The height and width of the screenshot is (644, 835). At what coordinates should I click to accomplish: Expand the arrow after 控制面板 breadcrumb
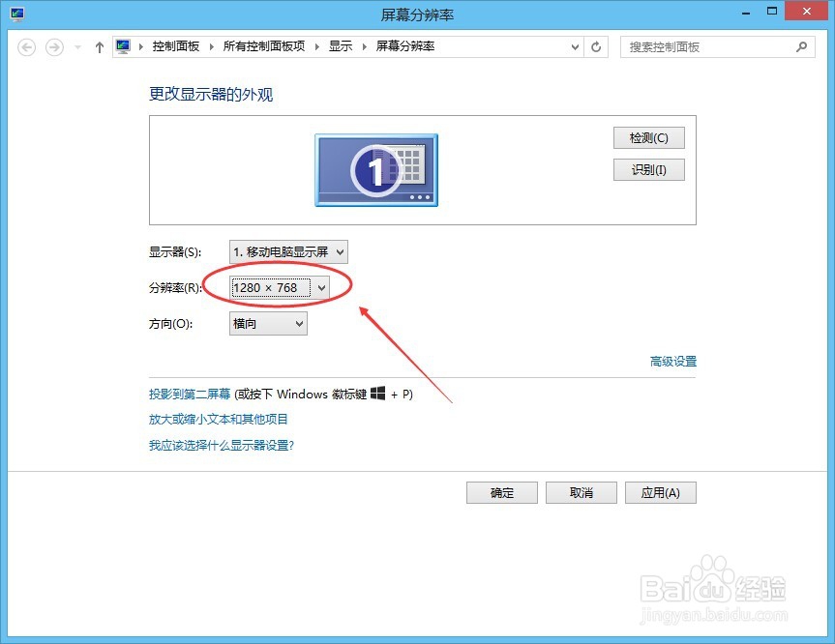[x=212, y=46]
